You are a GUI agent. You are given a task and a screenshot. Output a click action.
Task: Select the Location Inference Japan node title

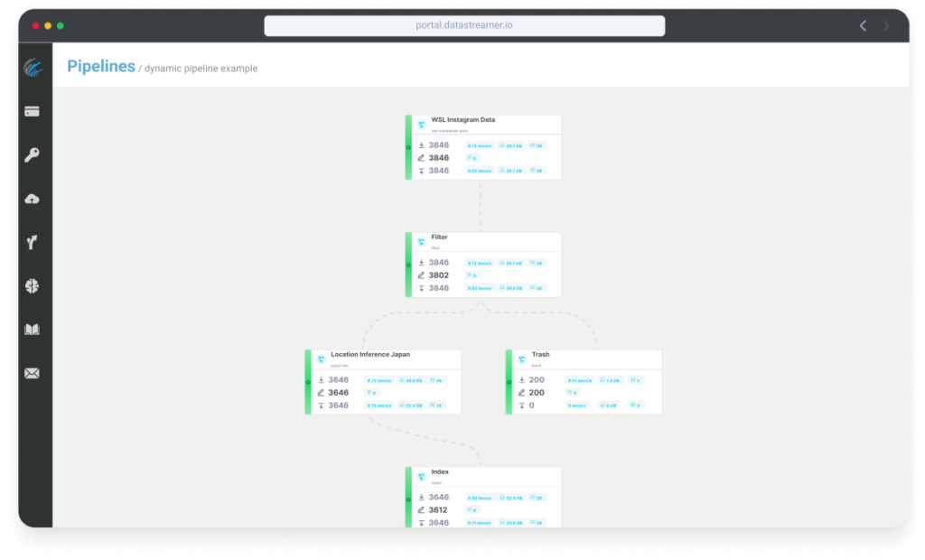coord(370,355)
